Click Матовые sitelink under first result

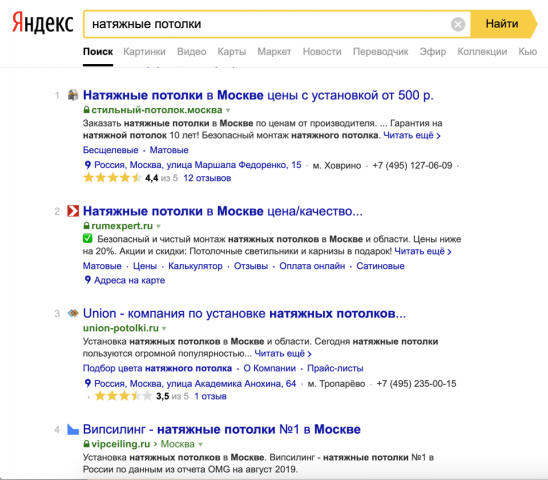point(169,150)
